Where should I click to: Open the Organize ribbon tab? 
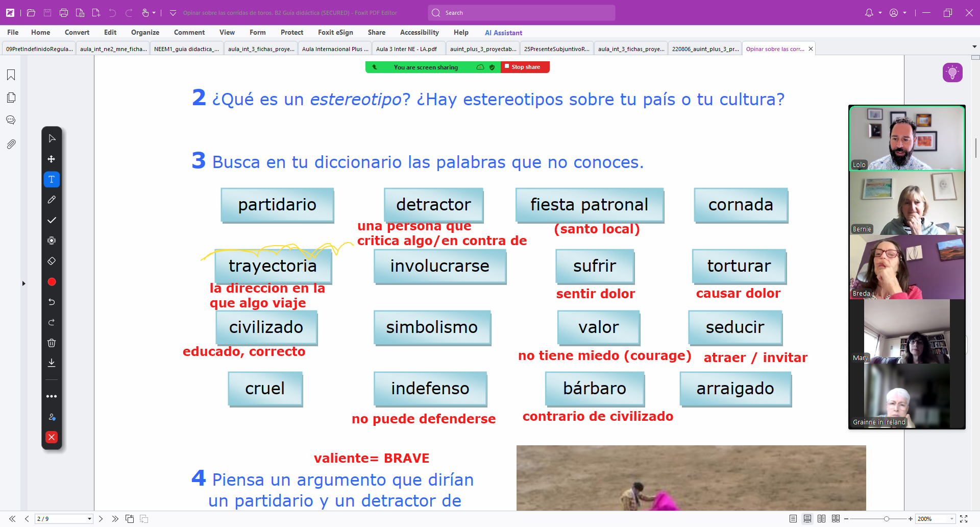tap(145, 32)
